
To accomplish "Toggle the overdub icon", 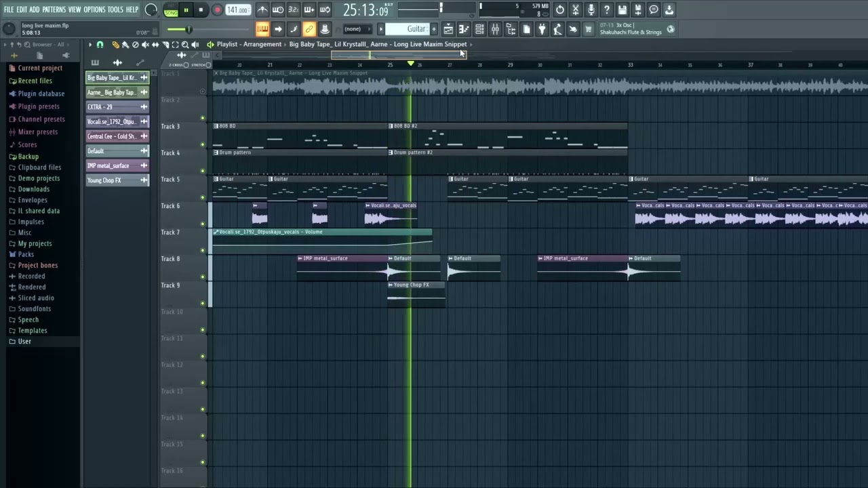I will click(x=309, y=9).
